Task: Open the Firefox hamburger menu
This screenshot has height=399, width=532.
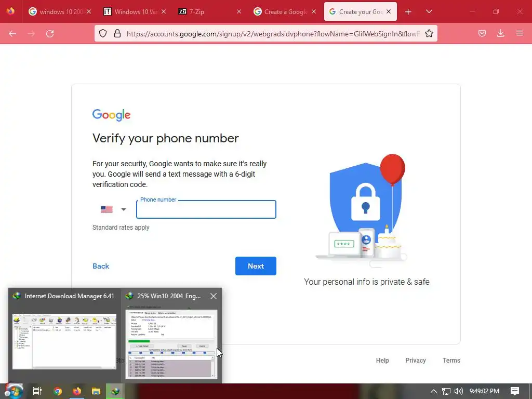Action: [520, 33]
